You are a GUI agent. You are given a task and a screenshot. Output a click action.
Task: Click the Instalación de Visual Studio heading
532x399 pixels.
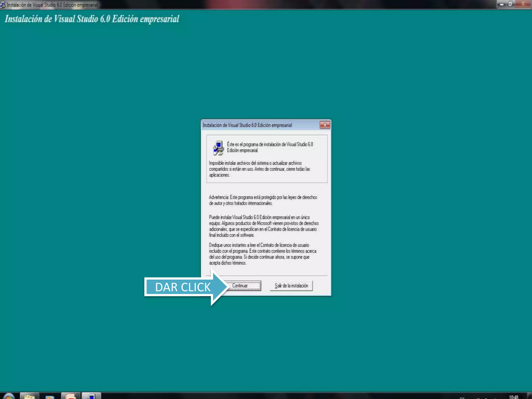pos(92,19)
